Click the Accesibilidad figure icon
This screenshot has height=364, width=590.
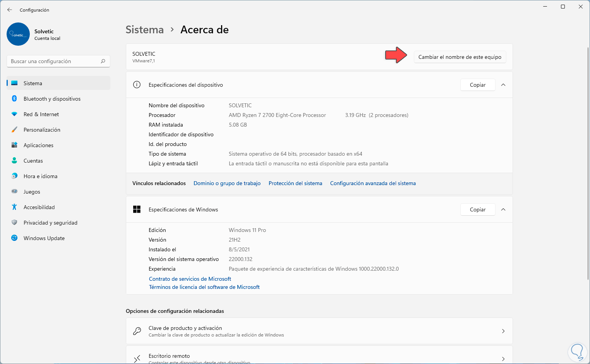(14, 207)
